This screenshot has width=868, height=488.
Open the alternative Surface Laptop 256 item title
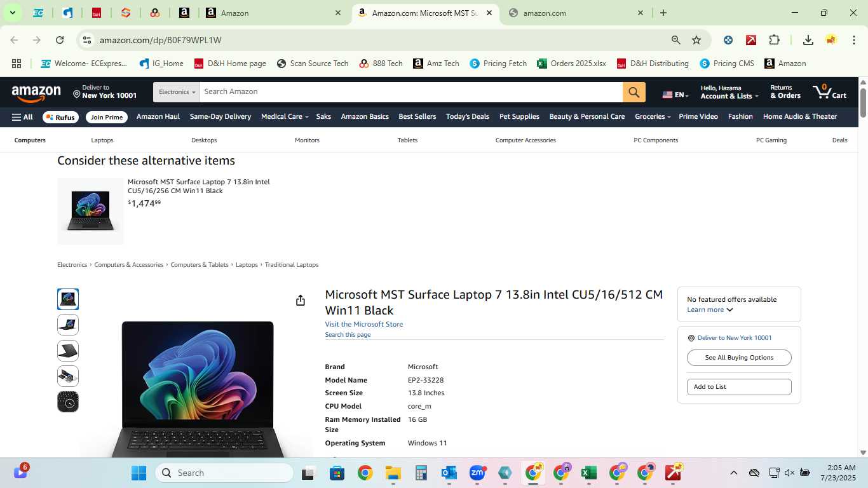[199, 186]
